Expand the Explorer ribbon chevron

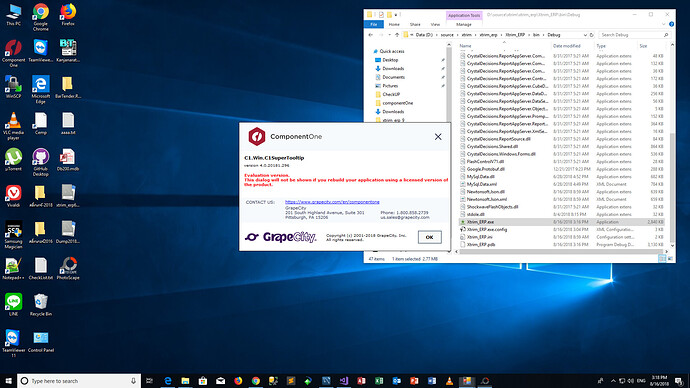(664, 25)
